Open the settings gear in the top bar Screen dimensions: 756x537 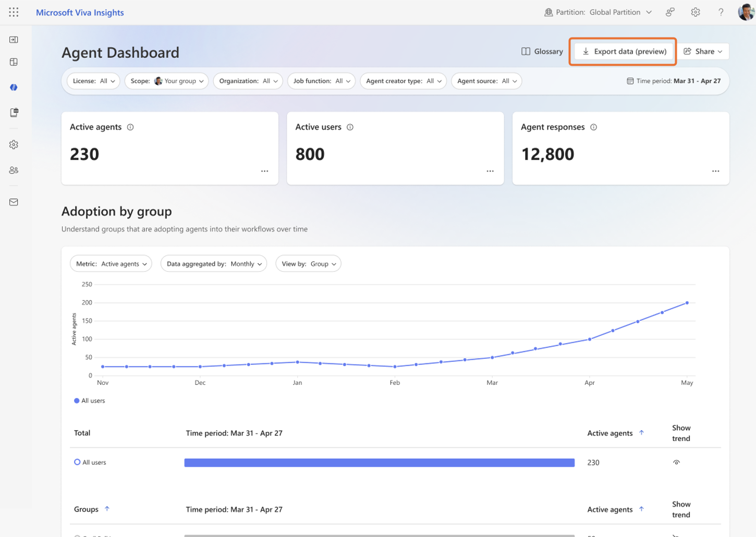click(695, 12)
